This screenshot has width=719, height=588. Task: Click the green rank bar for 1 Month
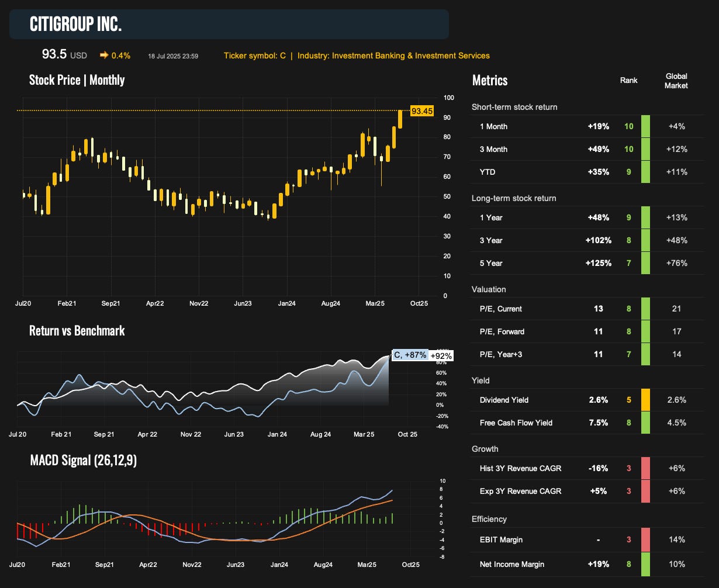click(645, 126)
